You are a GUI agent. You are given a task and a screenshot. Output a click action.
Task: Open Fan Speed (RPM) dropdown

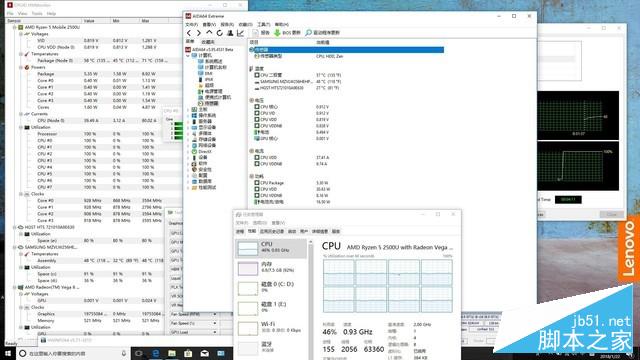coord(215,314)
